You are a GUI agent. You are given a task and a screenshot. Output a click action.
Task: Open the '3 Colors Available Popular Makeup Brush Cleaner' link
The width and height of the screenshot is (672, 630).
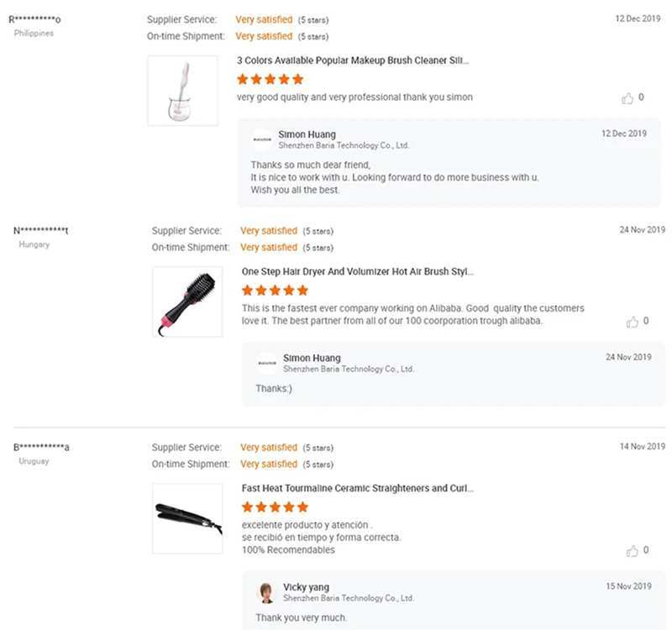pos(353,60)
